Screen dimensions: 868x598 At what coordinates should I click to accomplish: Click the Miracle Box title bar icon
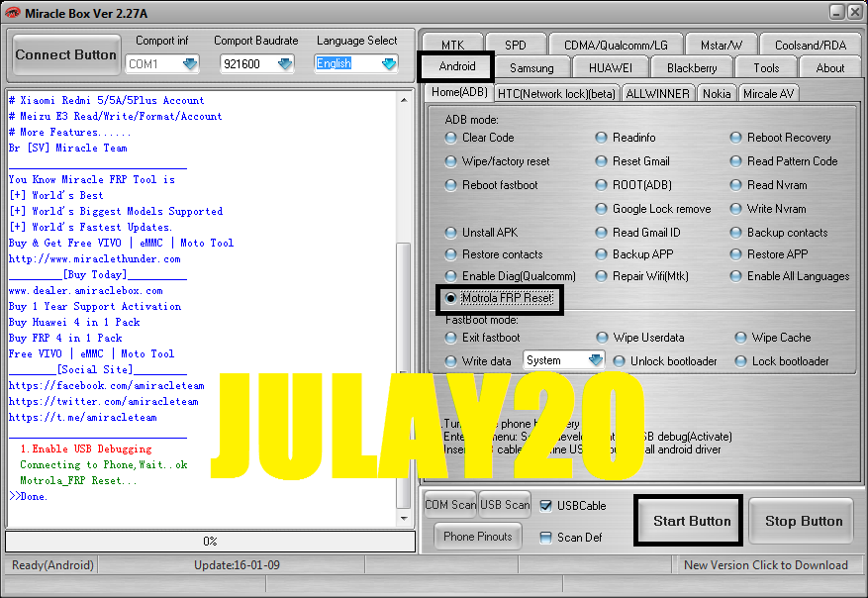(x=12, y=13)
